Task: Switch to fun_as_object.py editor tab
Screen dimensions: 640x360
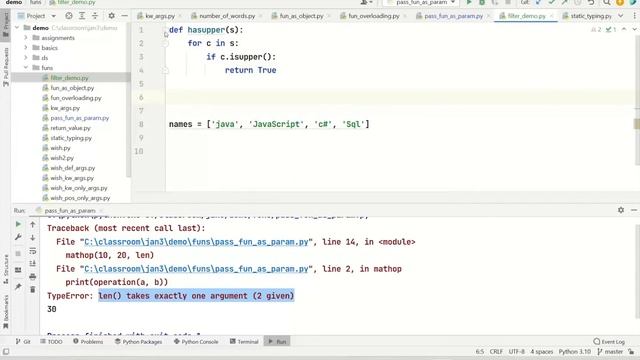Action: 301,16
